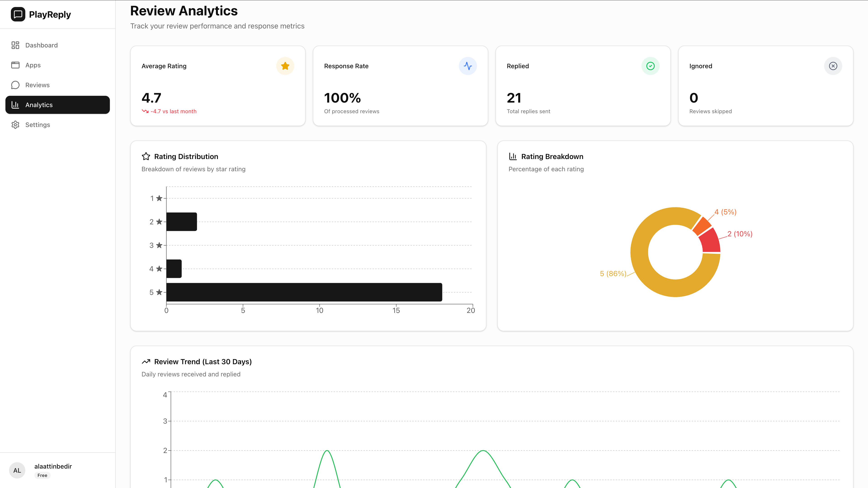The height and width of the screenshot is (488, 868).
Task: Open the Reviews section
Action: pos(37,85)
